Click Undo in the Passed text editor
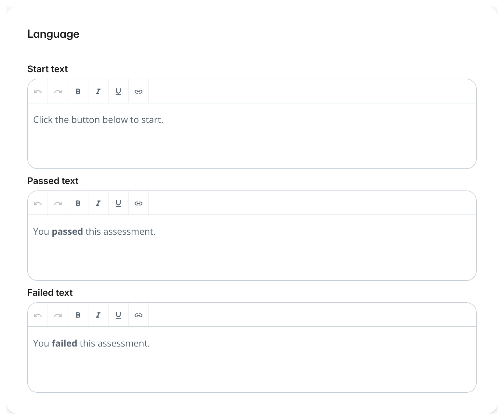Viewport: 504px width, 420px height. point(37,203)
